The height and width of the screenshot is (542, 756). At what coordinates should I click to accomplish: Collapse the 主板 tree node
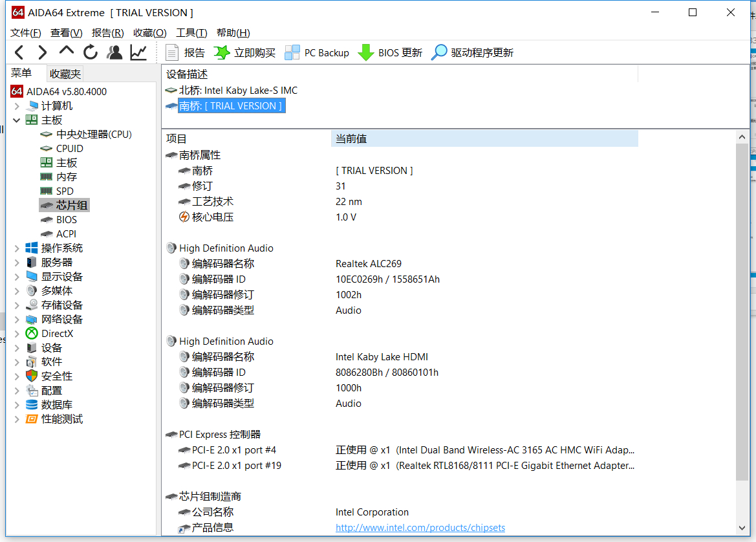tap(17, 120)
